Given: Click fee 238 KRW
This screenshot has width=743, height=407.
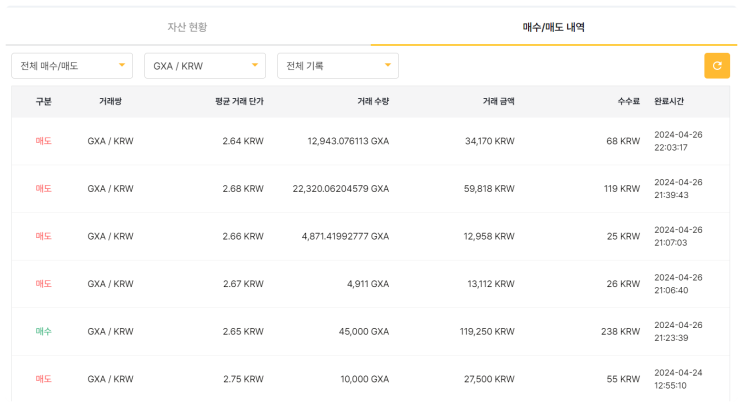Looking at the screenshot, I should [621, 332].
